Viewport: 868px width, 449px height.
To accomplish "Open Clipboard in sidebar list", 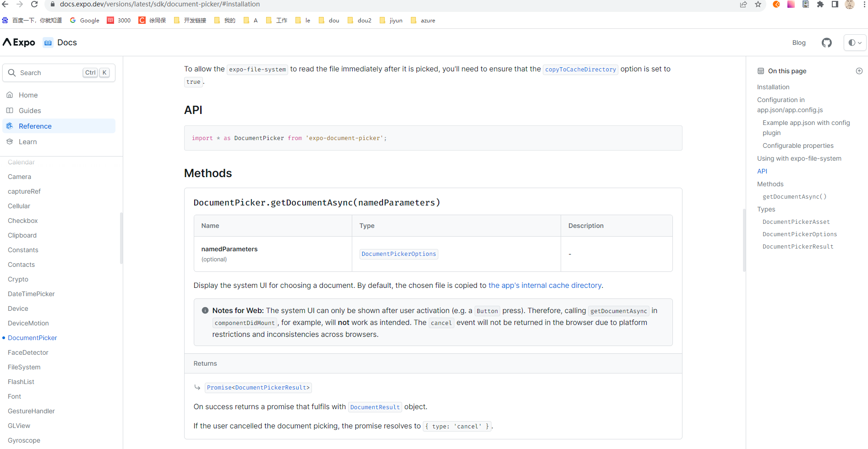I will click(x=22, y=235).
